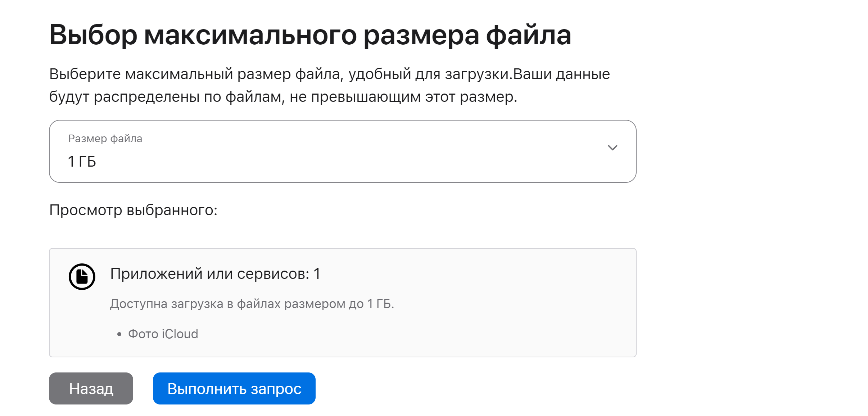The width and height of the screenshot is (868, 416).
Task: Click the heading Выбор максимального размера файла
Action: point(310,35)
